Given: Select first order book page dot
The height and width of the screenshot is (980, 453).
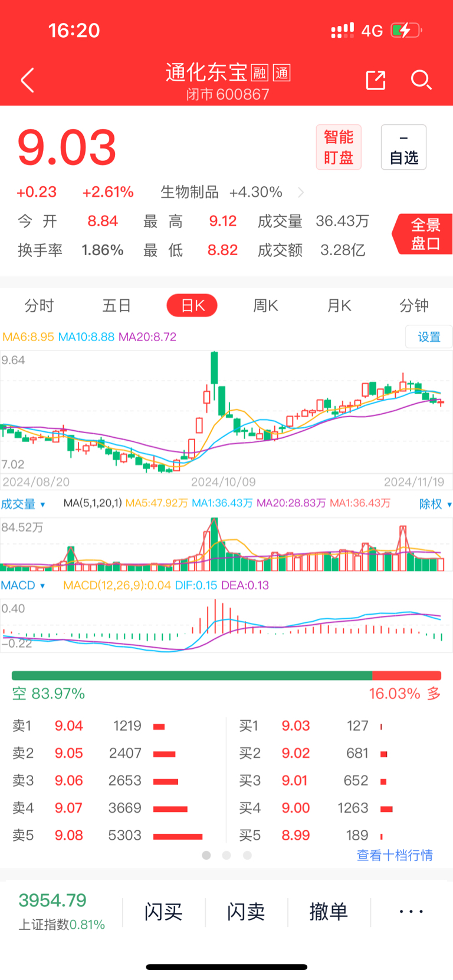Looking at the screenshot, I should point(206,855).
